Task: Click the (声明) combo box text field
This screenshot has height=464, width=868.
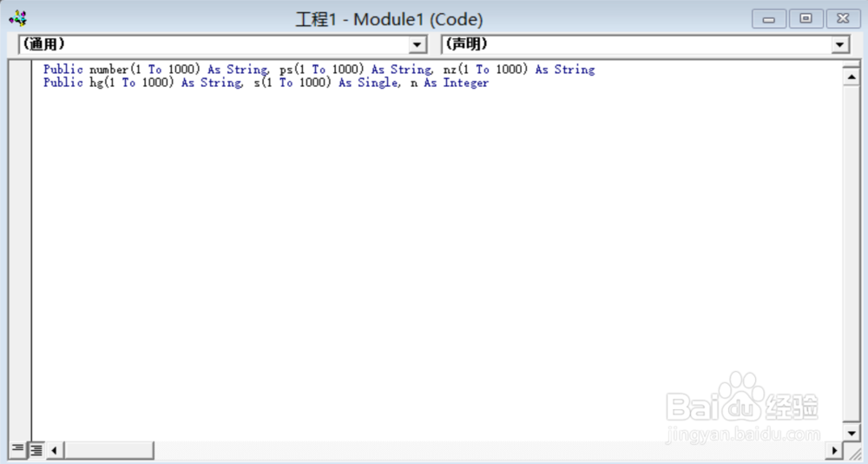Action: pyautogui.click(x=636, y=45)
